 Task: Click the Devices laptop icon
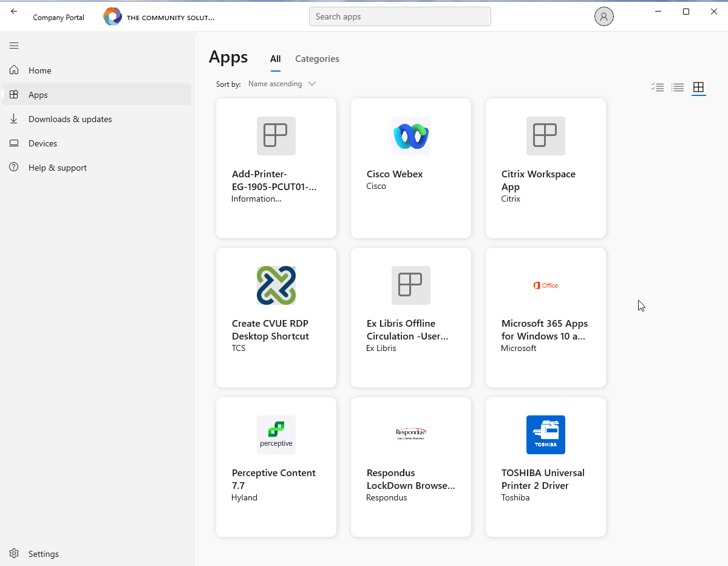pos(14,143)
